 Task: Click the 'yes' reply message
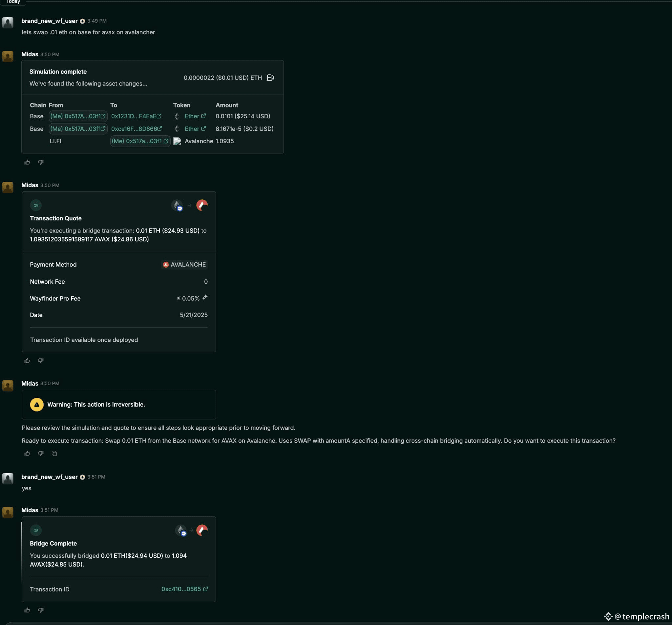click(x=27, y=488)
